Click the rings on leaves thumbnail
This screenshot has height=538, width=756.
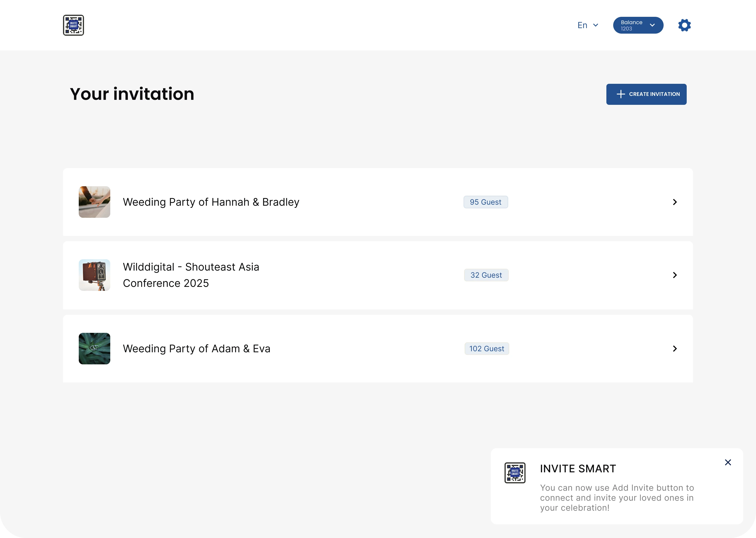pyautogui.click(x=94, y=349)
